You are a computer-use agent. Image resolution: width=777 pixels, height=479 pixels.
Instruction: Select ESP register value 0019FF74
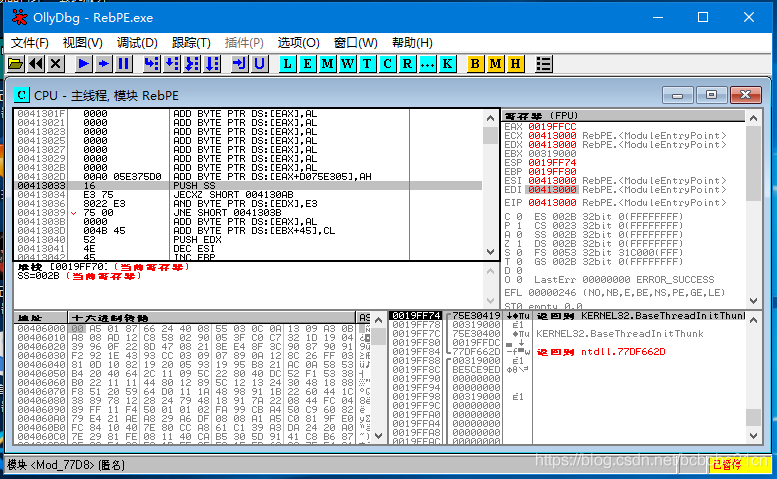(552, 162)
